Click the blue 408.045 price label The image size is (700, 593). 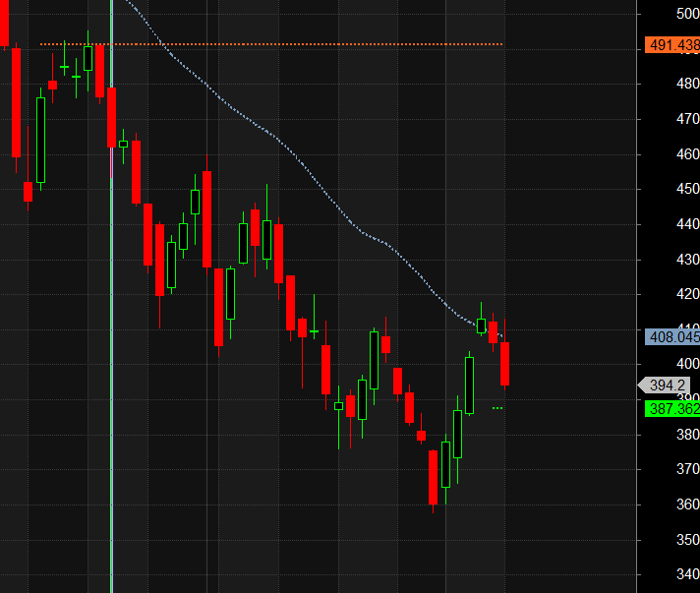[672, 337]
